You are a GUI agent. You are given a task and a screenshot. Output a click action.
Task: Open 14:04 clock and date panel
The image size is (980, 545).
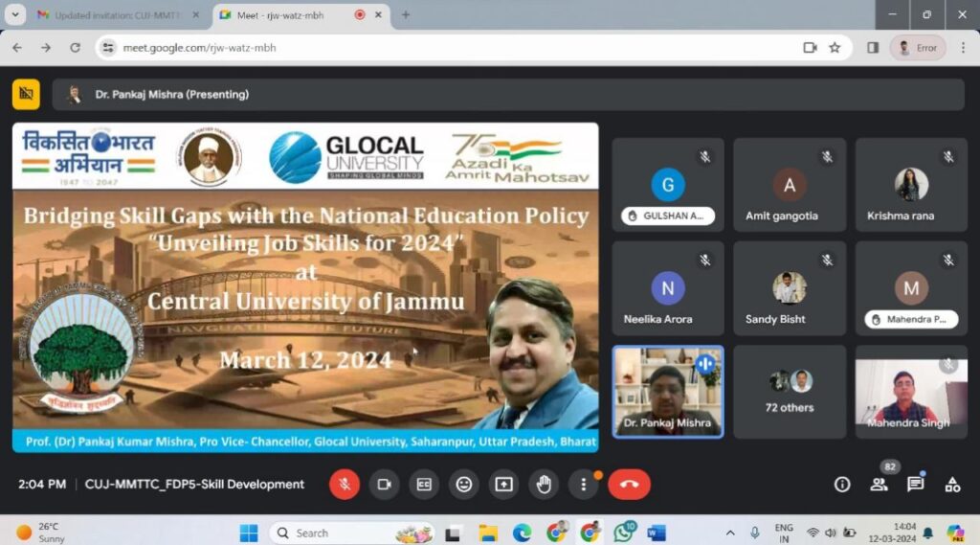click(x=893, y=534)
